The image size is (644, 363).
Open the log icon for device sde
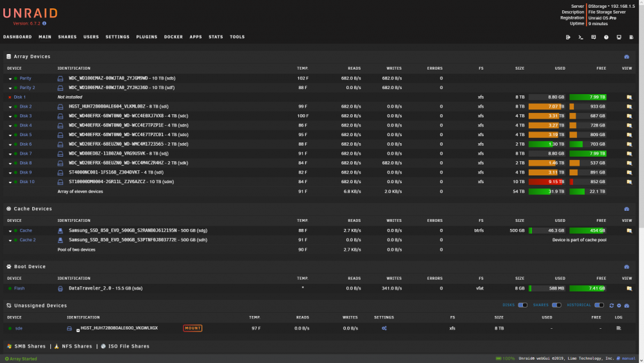(618, 328)
